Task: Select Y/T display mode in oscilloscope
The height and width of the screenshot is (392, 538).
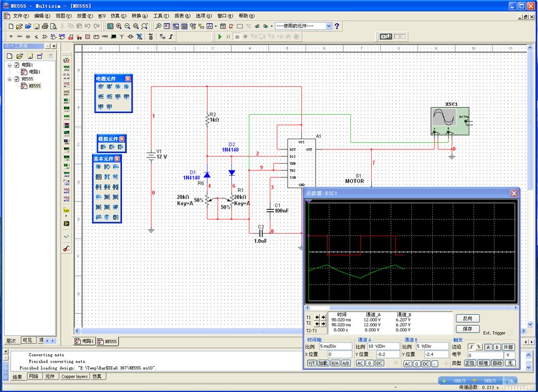Action: (x=311, y=363)
